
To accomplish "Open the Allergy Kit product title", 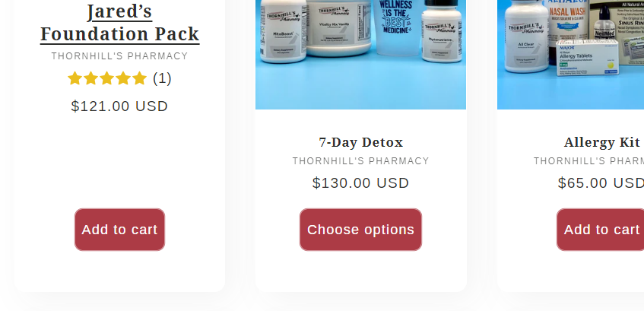I will pos(601,142).
